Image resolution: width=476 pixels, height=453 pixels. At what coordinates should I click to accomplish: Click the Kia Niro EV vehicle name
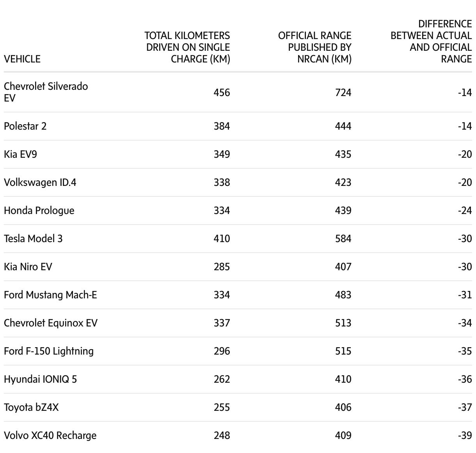[x=28, y=267]
